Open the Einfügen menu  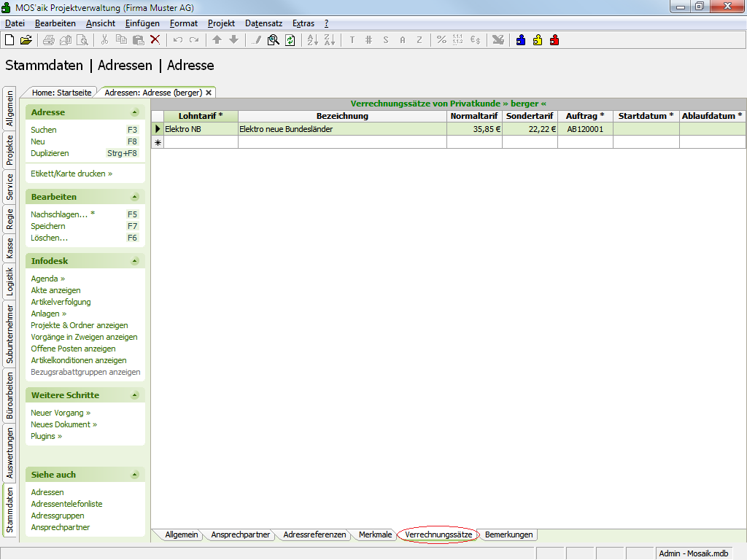pyautogui.click(x=142, y=23)
